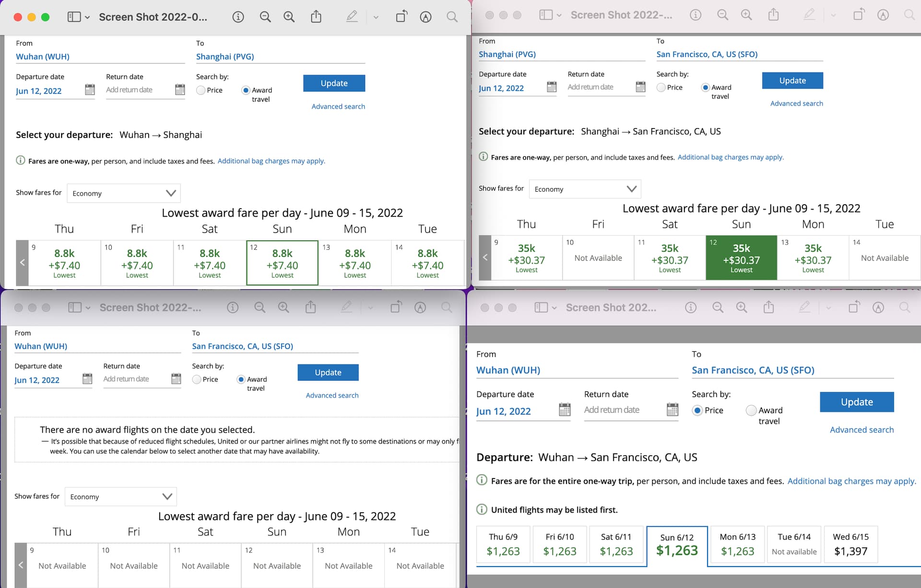Click the 35k Saturday June 11 award fare cell

(x=670, y=258)
